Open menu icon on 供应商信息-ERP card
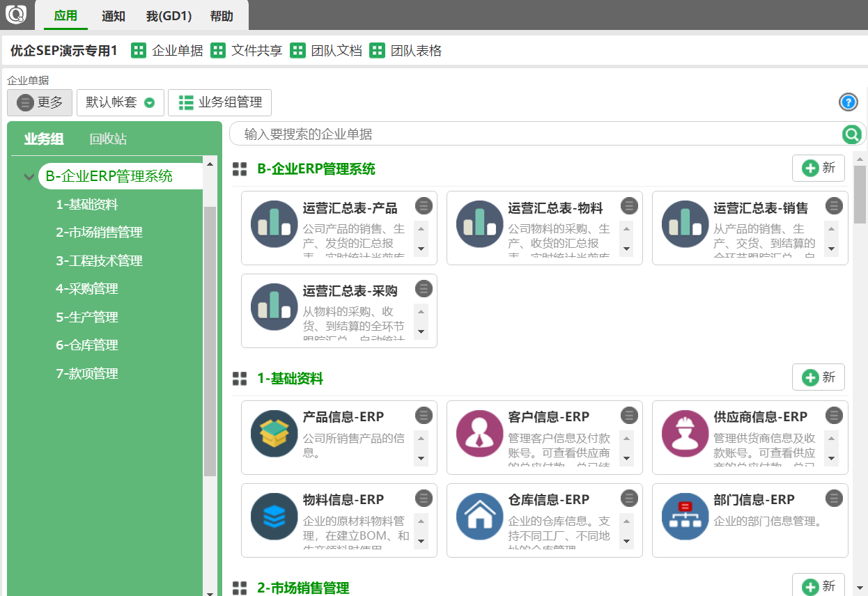 [835, 416]
